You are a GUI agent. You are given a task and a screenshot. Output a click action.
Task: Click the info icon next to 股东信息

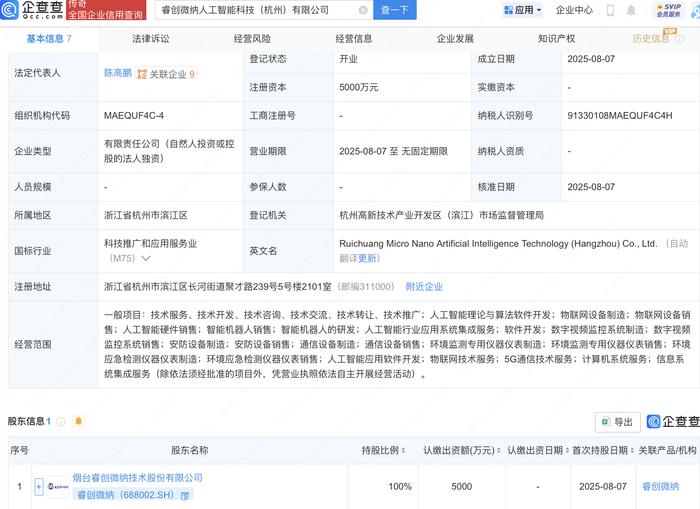pyautogui.click(x=61, y=421)
